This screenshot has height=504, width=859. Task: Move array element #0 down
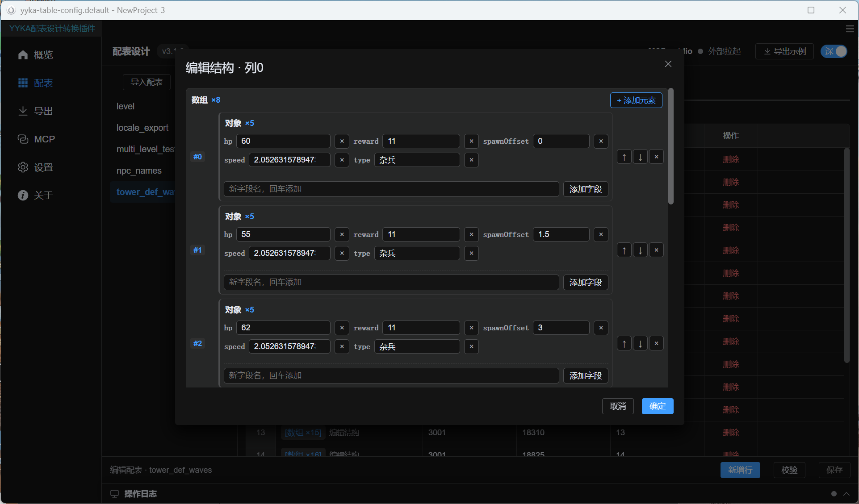coord(640,157)
